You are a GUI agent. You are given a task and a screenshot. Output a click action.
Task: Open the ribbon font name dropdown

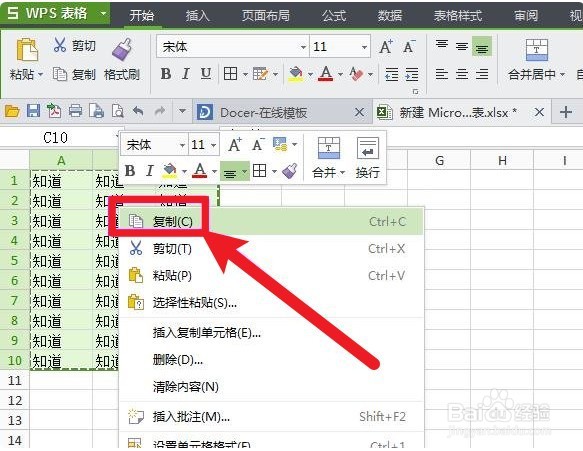[303, 47]
